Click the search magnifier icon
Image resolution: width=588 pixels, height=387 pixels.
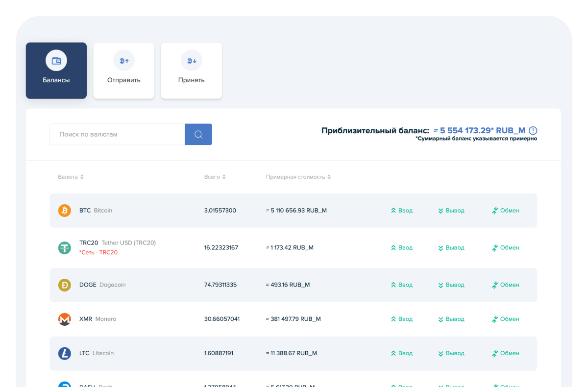pos(198,134)
